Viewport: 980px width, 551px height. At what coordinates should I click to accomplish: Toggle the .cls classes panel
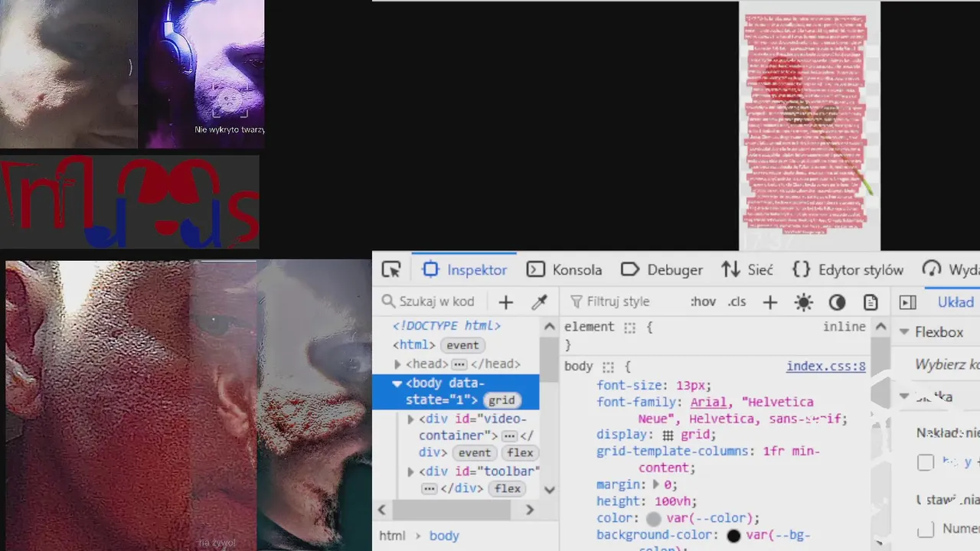737,302
